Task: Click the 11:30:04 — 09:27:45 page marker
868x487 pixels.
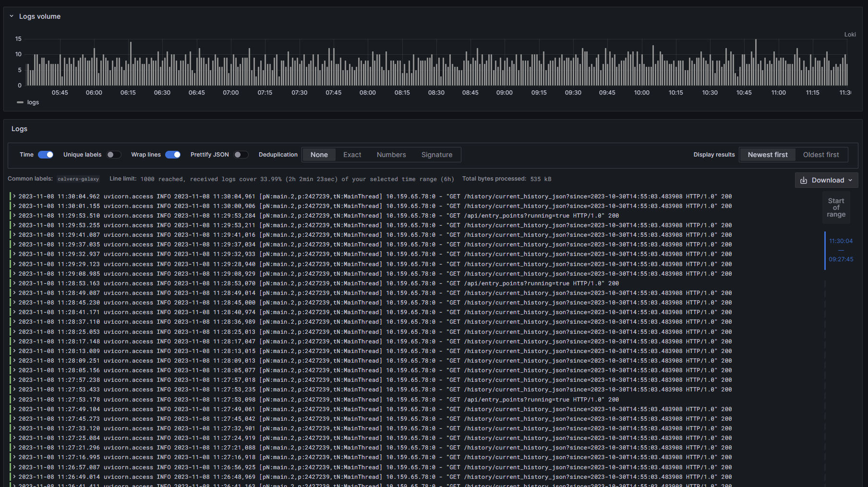Action: [x=841, y=250]
